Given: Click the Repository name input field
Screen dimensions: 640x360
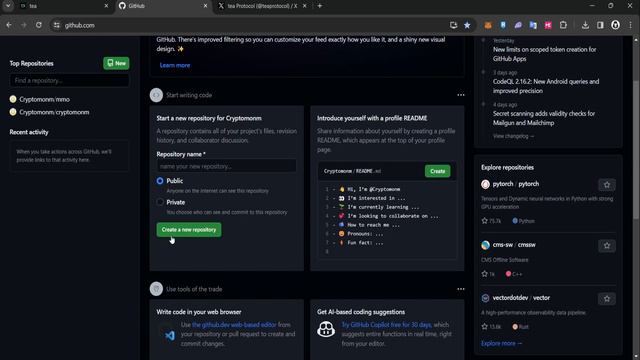Looking at the screenshot, I should (227, 166).
